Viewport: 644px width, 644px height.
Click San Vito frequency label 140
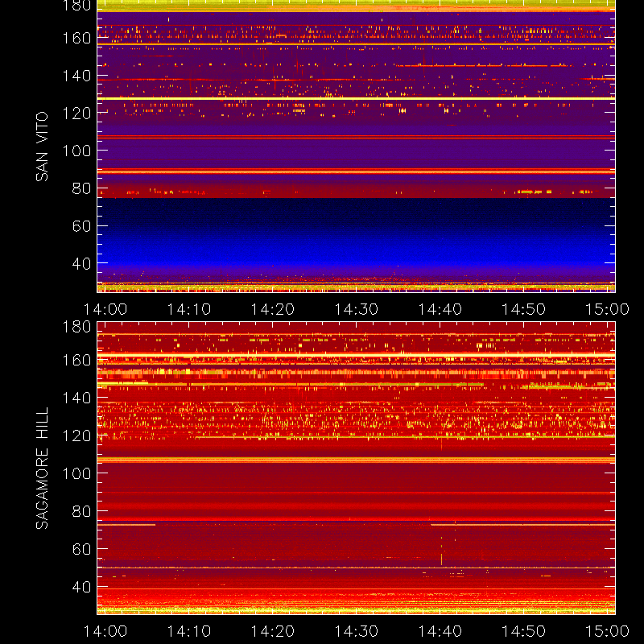[76, 76]
